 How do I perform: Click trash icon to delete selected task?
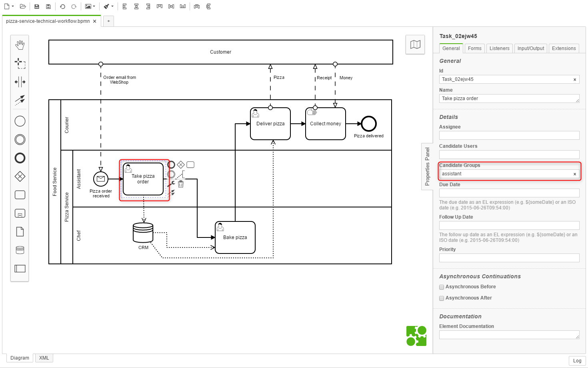coord(181,184)
